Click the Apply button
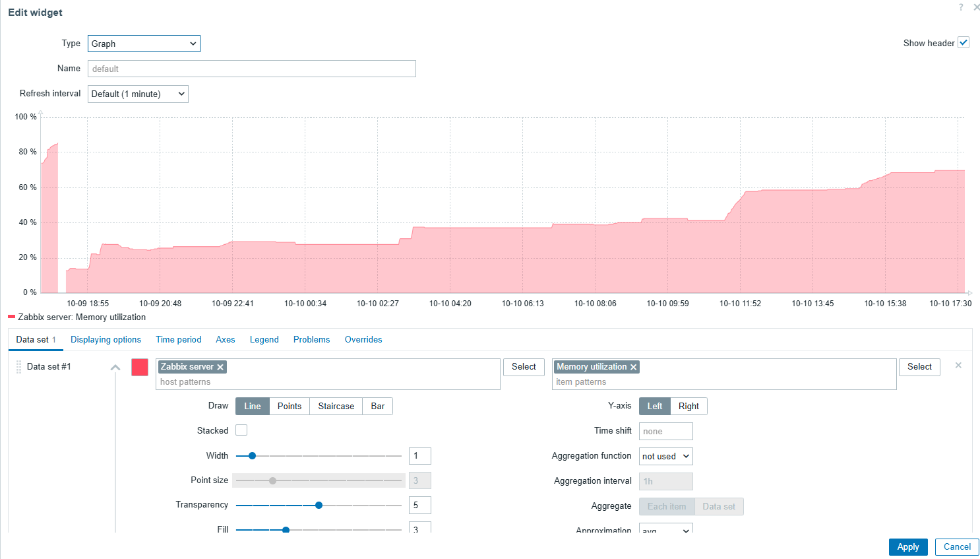Viewport: 980px width, 559px height. click(907, 546)
